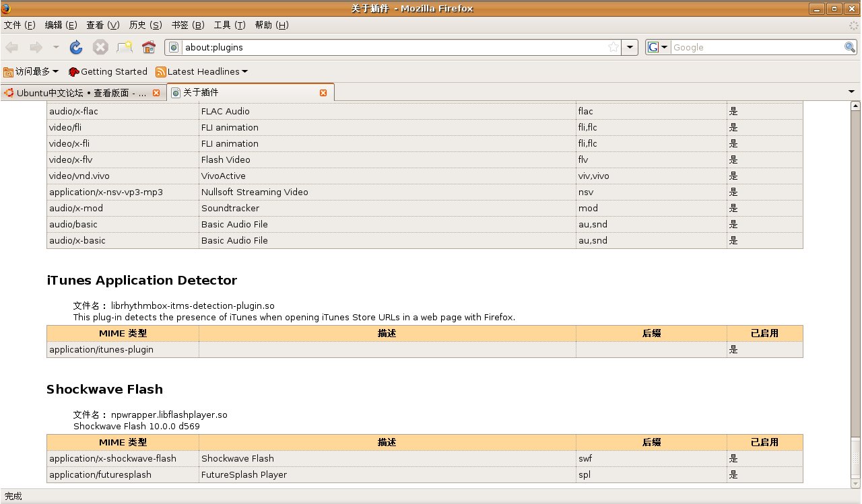Go to the Home page
The image size is (862, 504).
click(149, 47)
